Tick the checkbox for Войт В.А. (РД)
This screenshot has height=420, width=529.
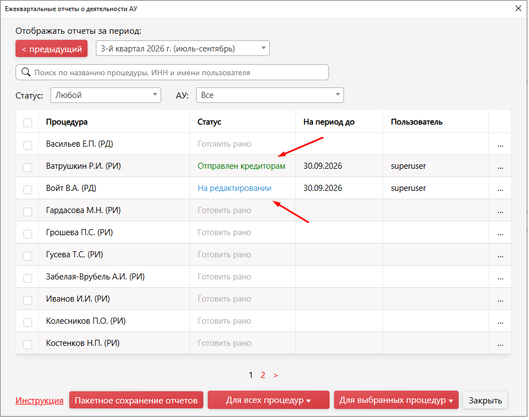pyautogui.click(x=28, y=190)
